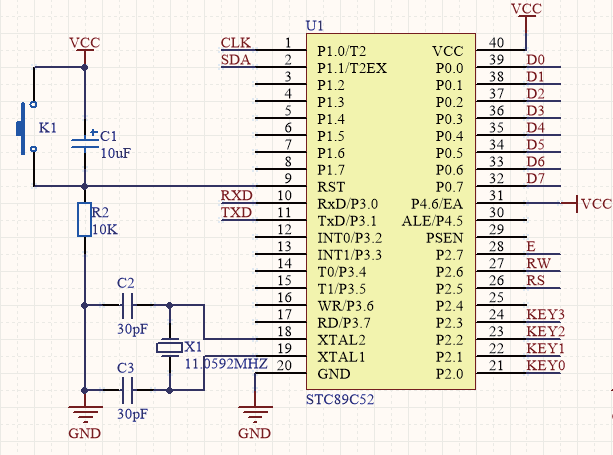613x455 pixels.
Task: Click the WR/P3.6 pin name
Action: 346,306
